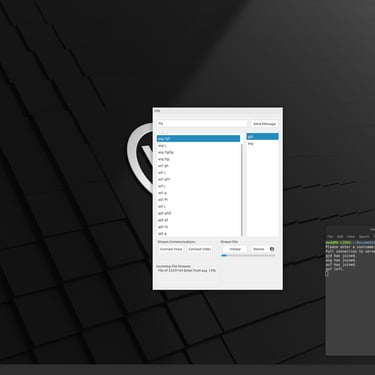Click the Connect Voice button

[171, 249]
